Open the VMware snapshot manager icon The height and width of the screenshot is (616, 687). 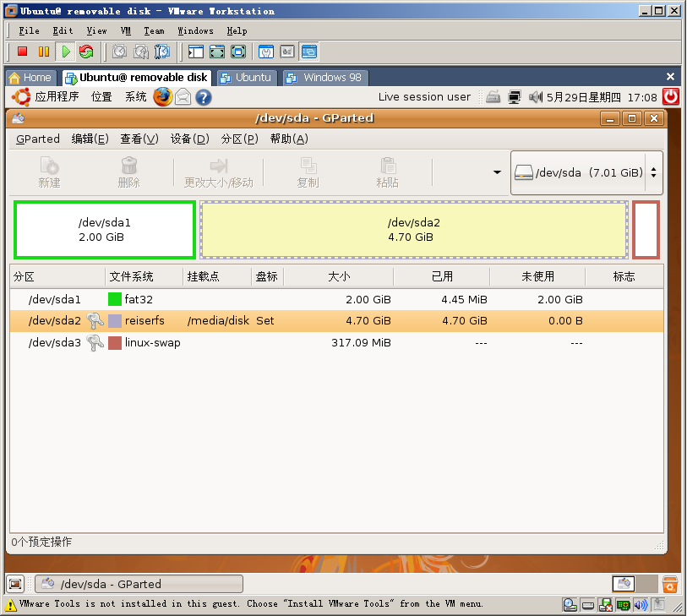(162, 52)
